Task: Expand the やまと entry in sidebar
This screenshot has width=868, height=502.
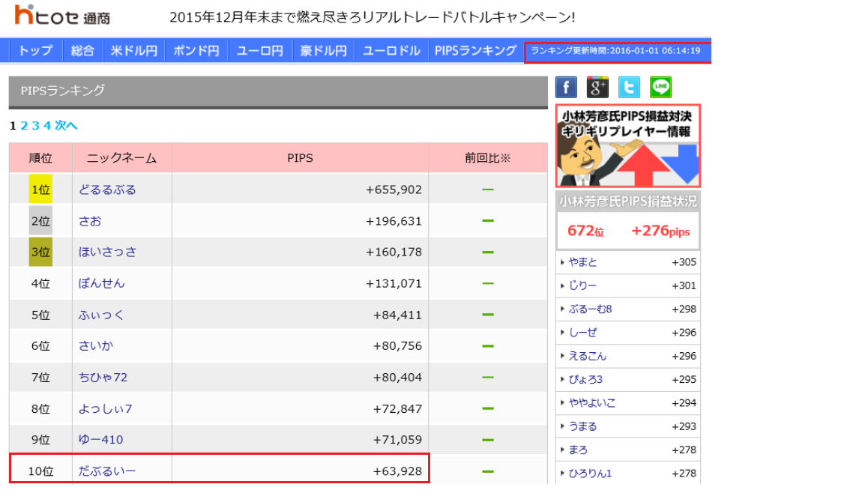Action: pos(582,262)
